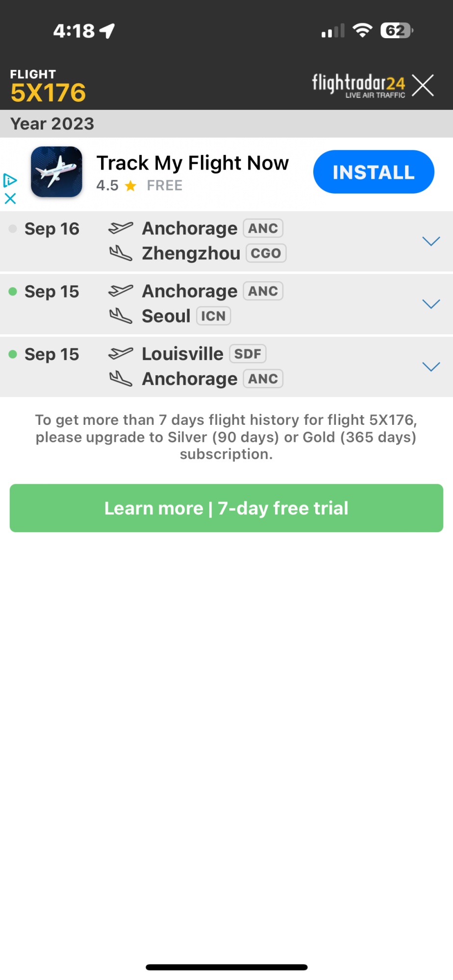453x980 pixels.
Task: Tap the Flightradar24 logo
Action: pos(359,85)
